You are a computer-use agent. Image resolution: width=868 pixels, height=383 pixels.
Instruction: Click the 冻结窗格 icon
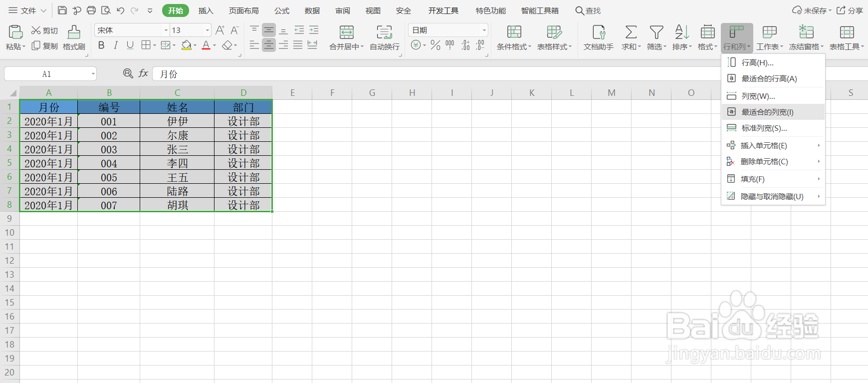(806, 32)
